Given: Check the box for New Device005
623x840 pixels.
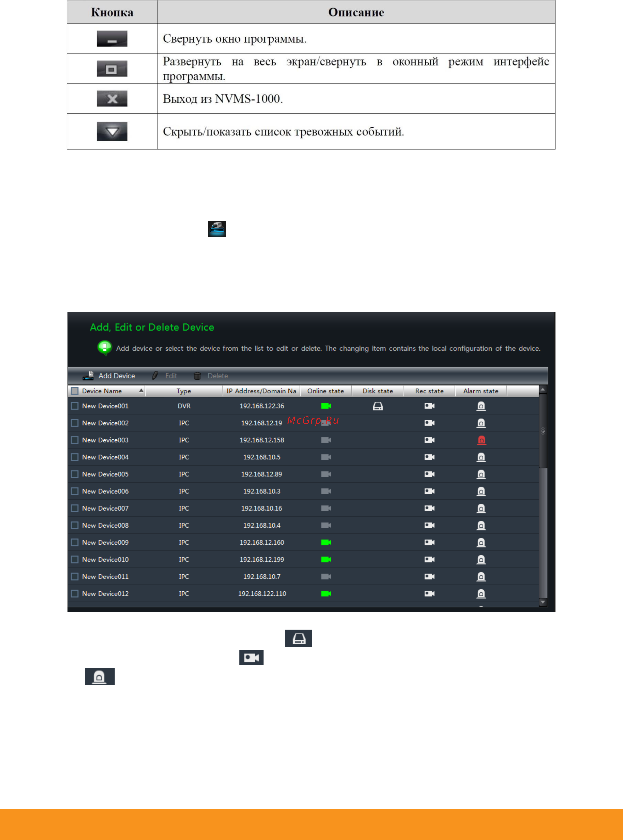Looking at the screenshot, I should coord(75,474).
